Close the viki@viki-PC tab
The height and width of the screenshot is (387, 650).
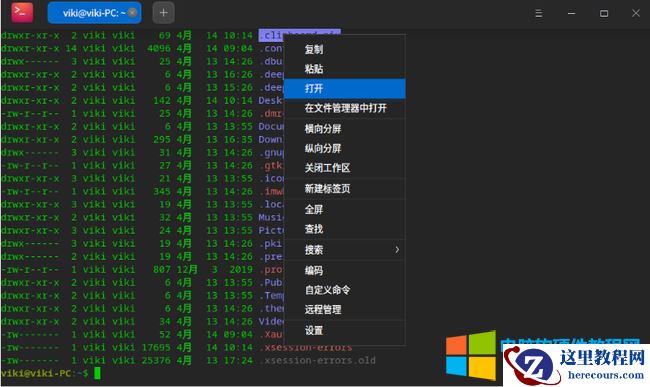[132, 13]
